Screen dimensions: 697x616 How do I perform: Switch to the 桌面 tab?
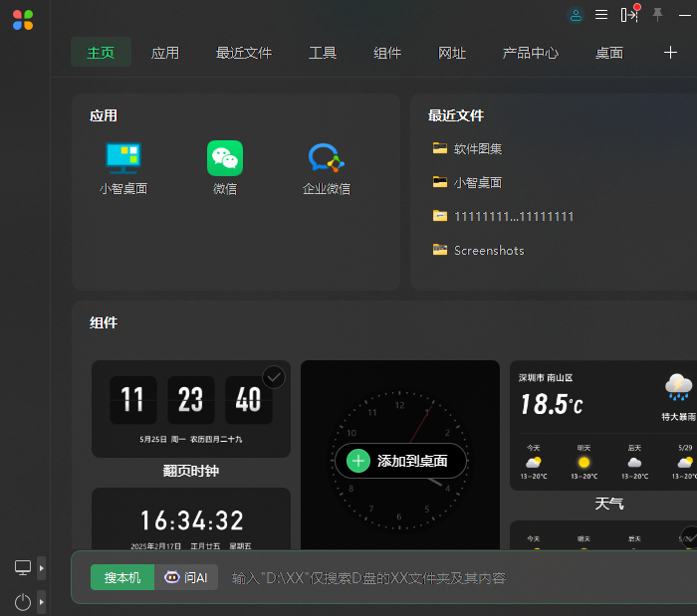point(609,53)
